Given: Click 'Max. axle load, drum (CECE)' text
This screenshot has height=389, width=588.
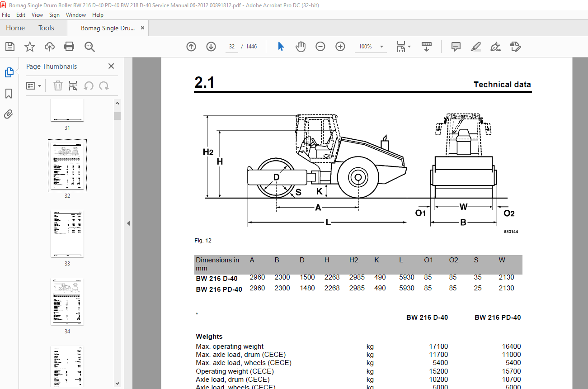Looking at the screenshot, I should click(241, 355).
